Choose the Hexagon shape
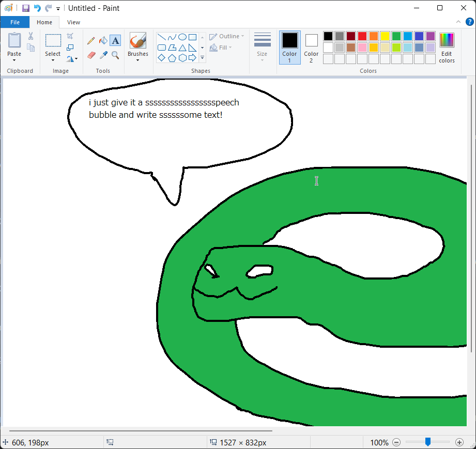Viewport: 476px width, 449px height. click(182, 58)
